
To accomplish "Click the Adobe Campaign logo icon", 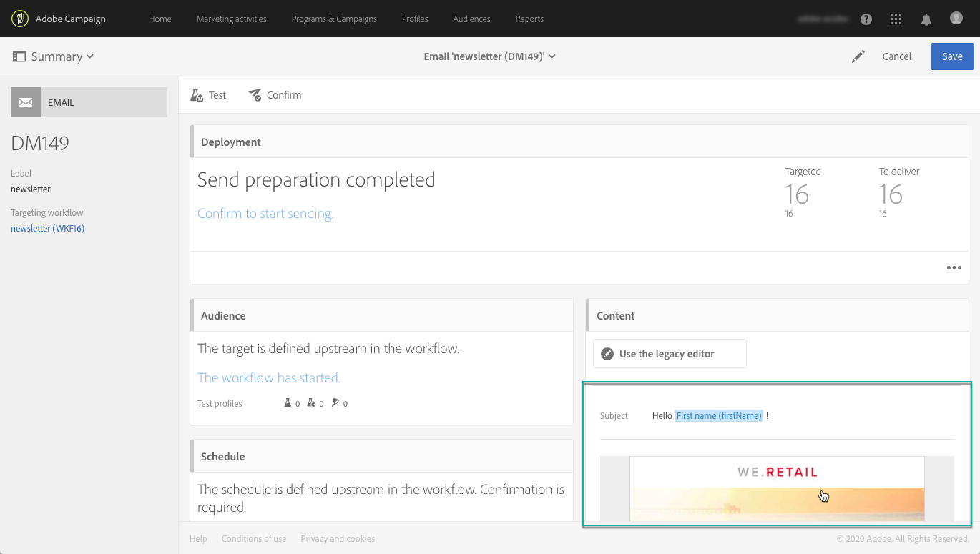I will (20, 19).
